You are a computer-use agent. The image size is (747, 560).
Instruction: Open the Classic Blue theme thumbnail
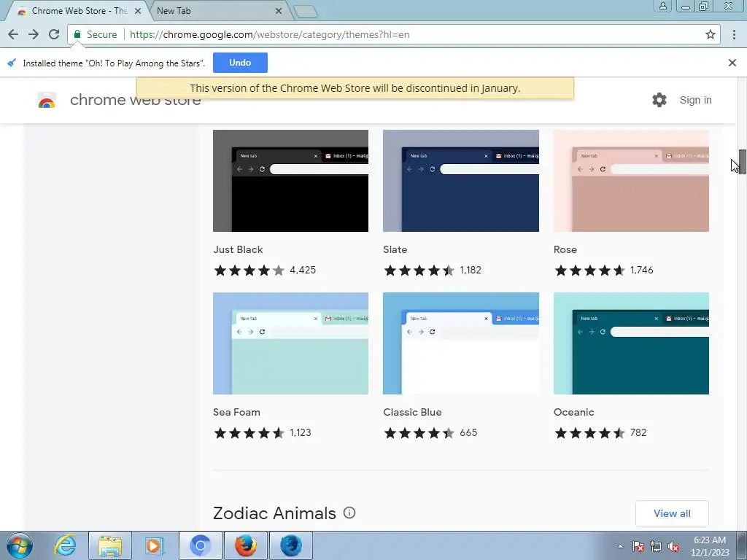(x=461, y=343)
